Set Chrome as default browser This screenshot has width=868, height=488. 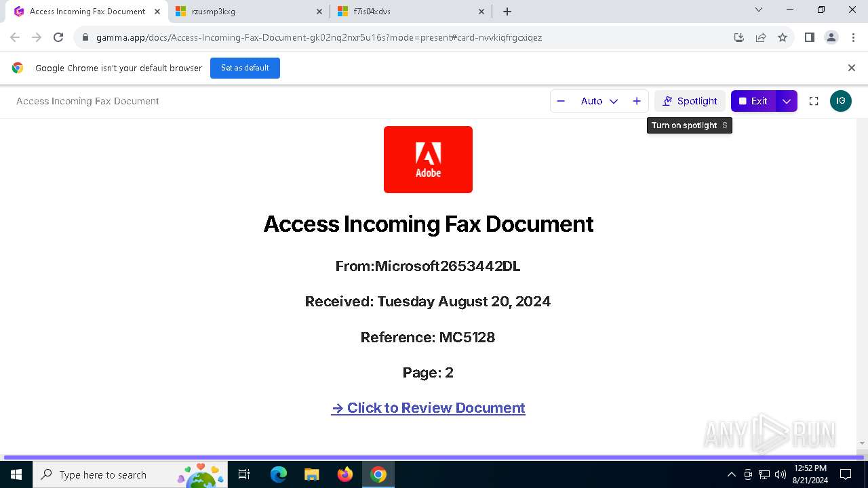pos(245,68)
